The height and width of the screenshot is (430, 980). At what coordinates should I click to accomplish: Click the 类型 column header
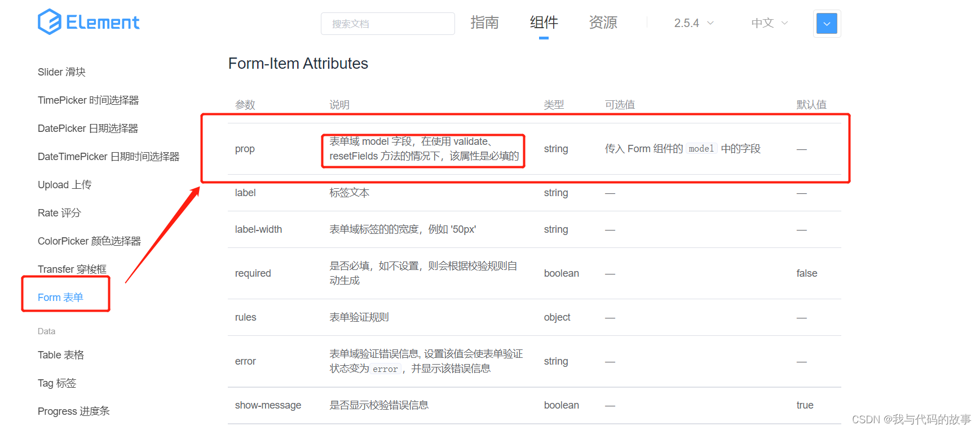[x=554, y=105]
